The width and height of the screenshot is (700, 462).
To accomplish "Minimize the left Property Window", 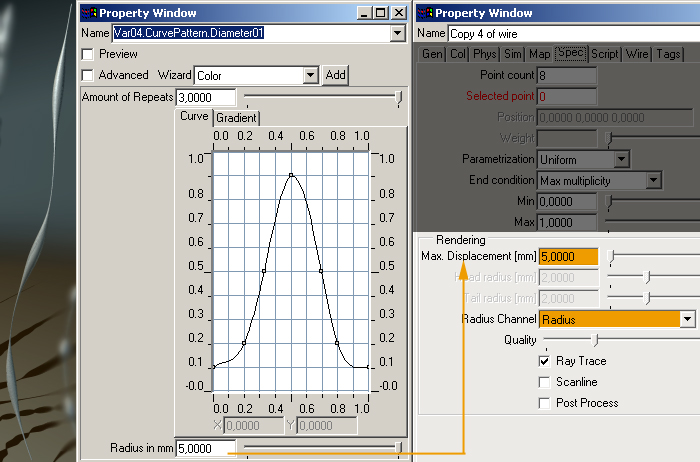I will coord(365,13).
